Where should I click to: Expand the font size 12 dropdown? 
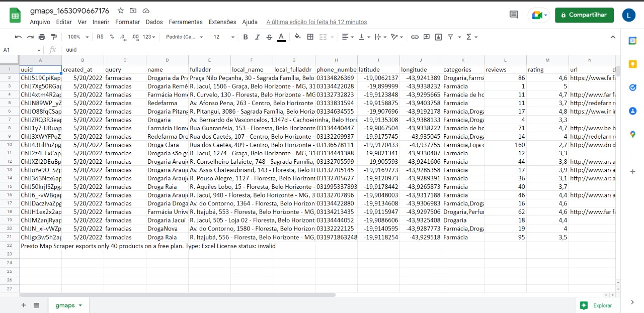[224, 37]
